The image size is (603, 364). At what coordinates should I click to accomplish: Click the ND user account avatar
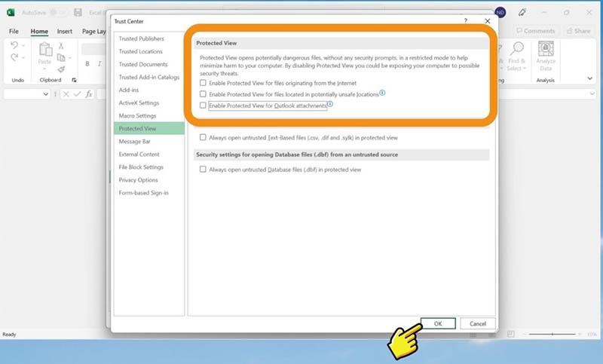500,12
